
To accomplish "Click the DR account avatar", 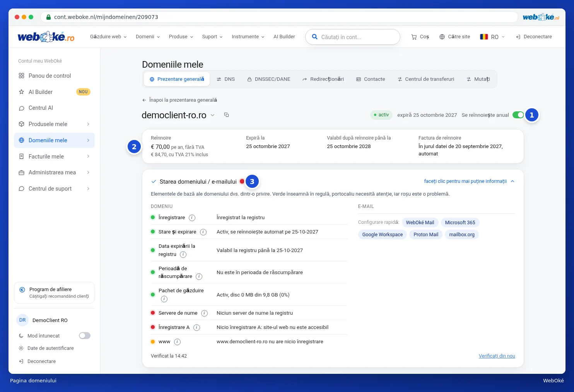I will pos(22,320).
